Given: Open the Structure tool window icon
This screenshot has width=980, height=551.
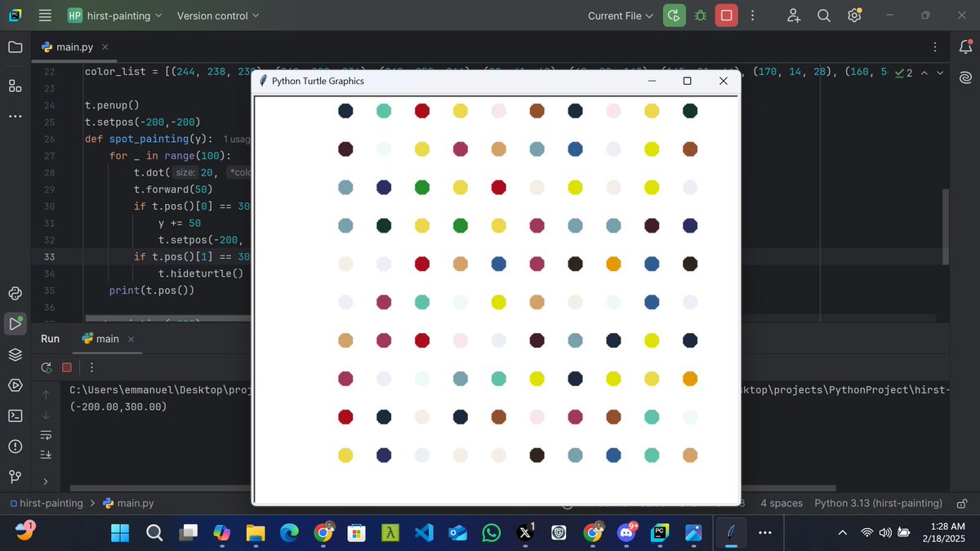Looking at the screenshot, I should click(16, 85).
